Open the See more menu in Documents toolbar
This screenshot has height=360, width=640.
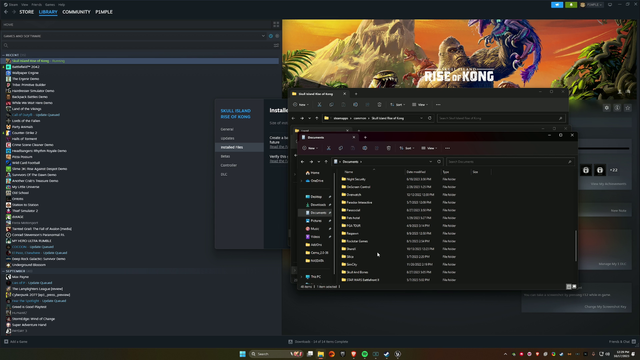[447, 148]
